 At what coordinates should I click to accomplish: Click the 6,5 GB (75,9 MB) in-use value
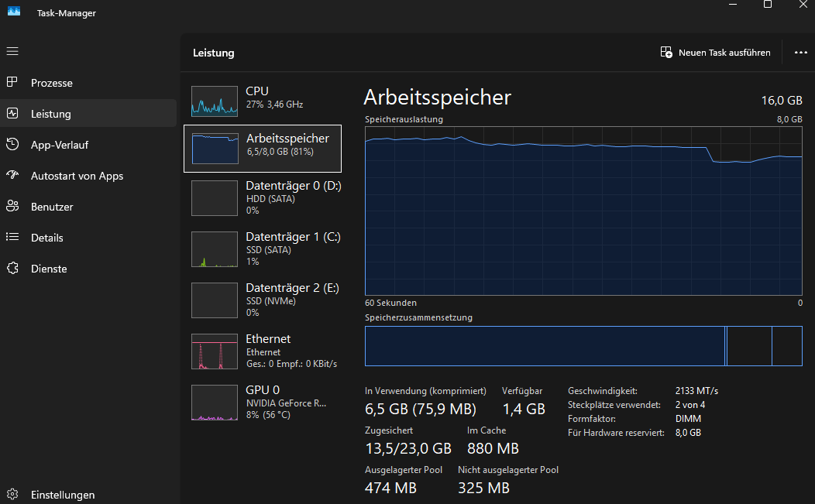point(421,409)
